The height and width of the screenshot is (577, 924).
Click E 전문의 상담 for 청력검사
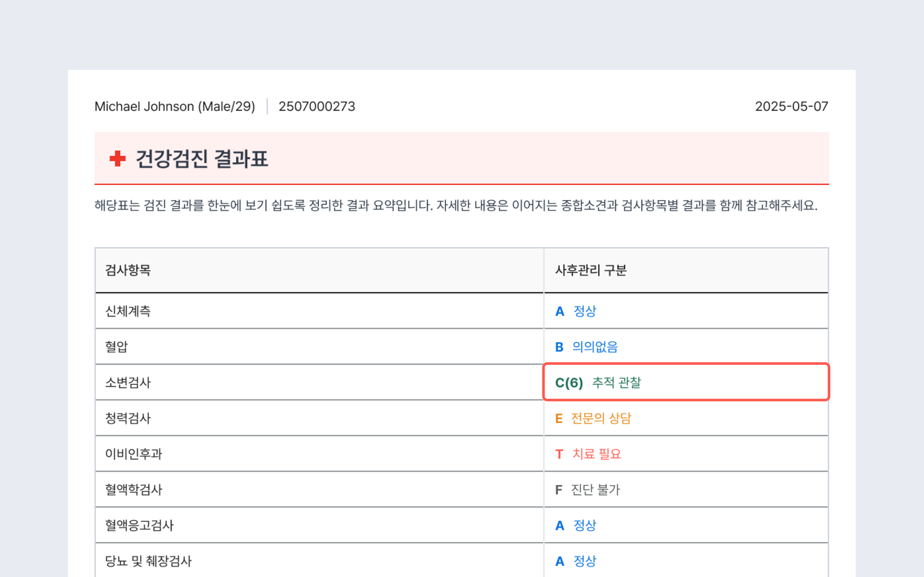click(x=593, y=418)
